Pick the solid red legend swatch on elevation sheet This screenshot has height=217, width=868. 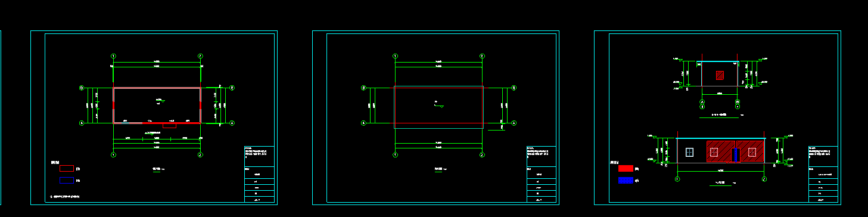pyautogui.click(x=626, y=168)
